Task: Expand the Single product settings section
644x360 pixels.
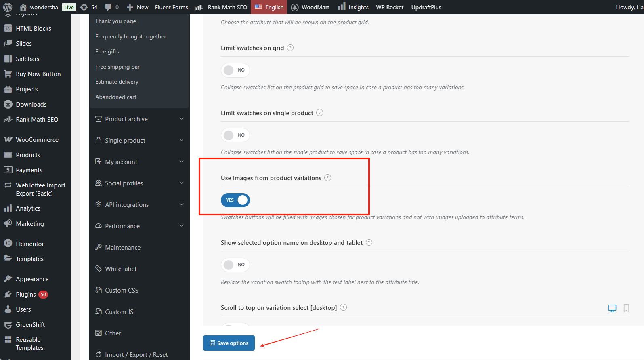Action: [x=139, y=141]
